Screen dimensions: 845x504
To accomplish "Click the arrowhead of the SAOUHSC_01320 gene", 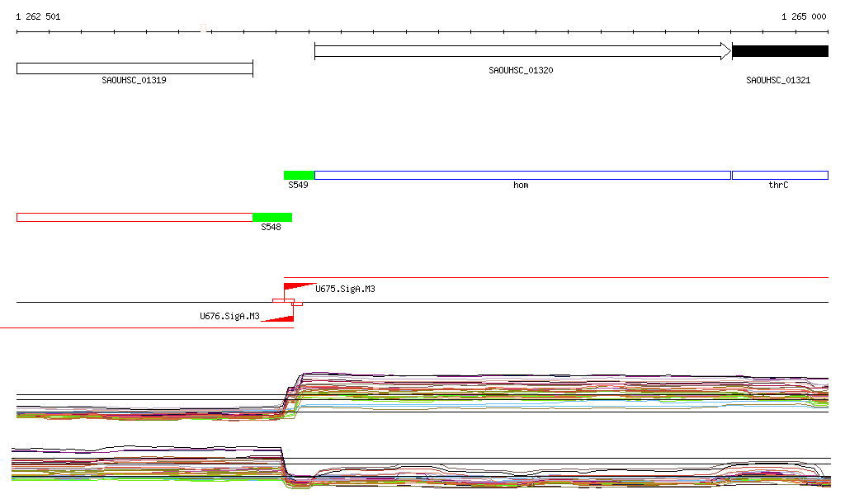I will point(725,51).
